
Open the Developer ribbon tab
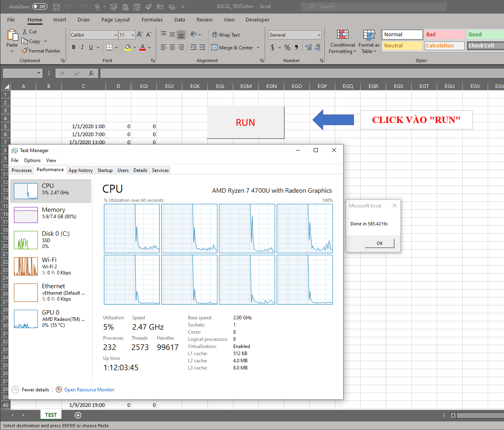257,20
